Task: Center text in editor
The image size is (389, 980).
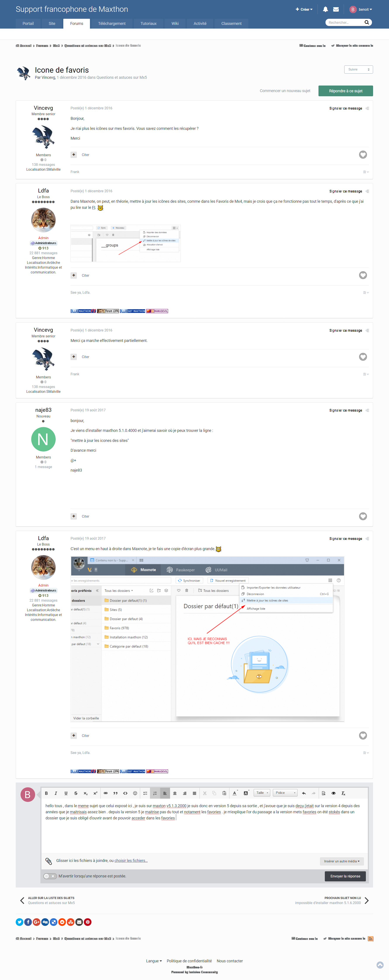Action: [175, 793]
